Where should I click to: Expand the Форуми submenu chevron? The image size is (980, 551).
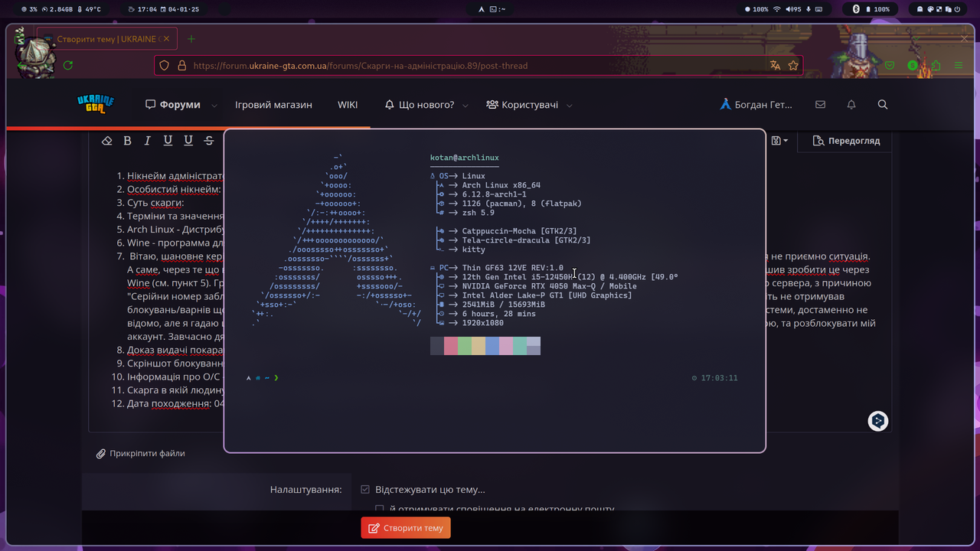point(214,106)
